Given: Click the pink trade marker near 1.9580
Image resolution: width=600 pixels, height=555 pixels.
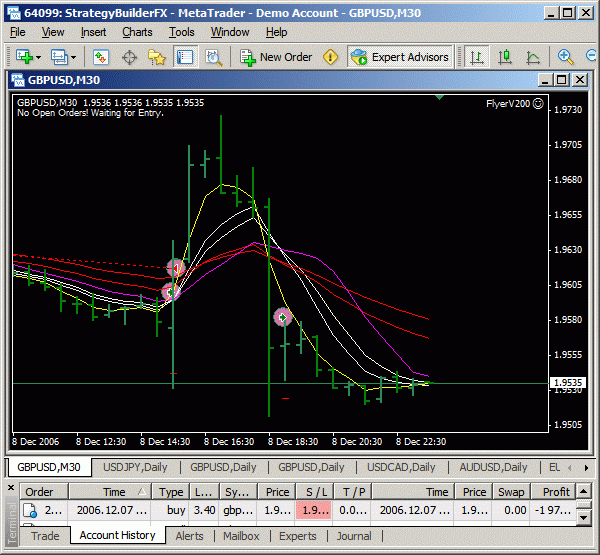Looking at the screenshot, I should (283, 317).
